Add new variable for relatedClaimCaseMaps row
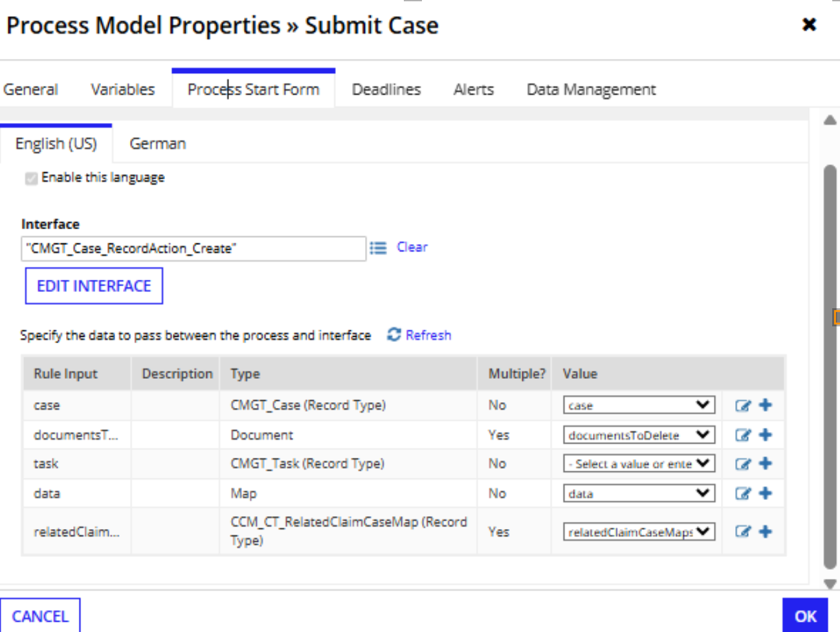 tap(766, 531)
